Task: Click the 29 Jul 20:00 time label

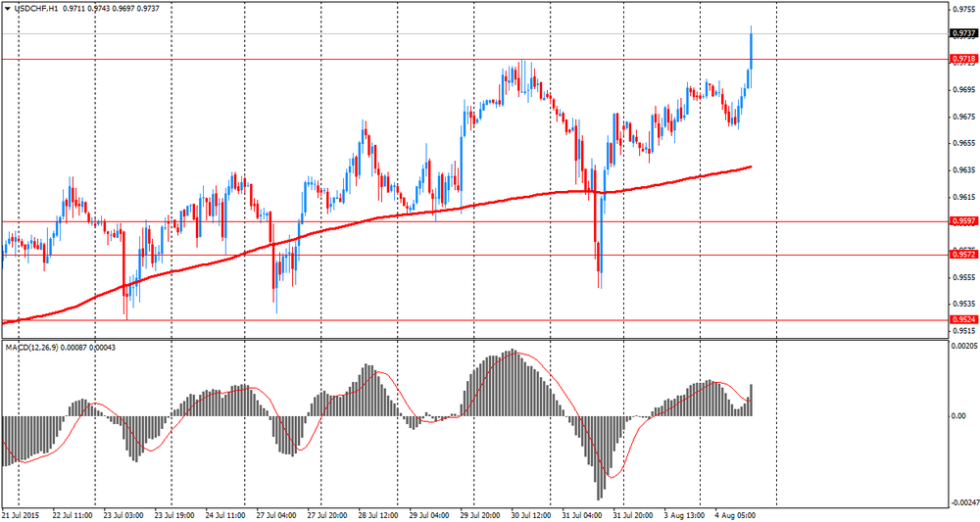Action: click(x=480, y=516)
